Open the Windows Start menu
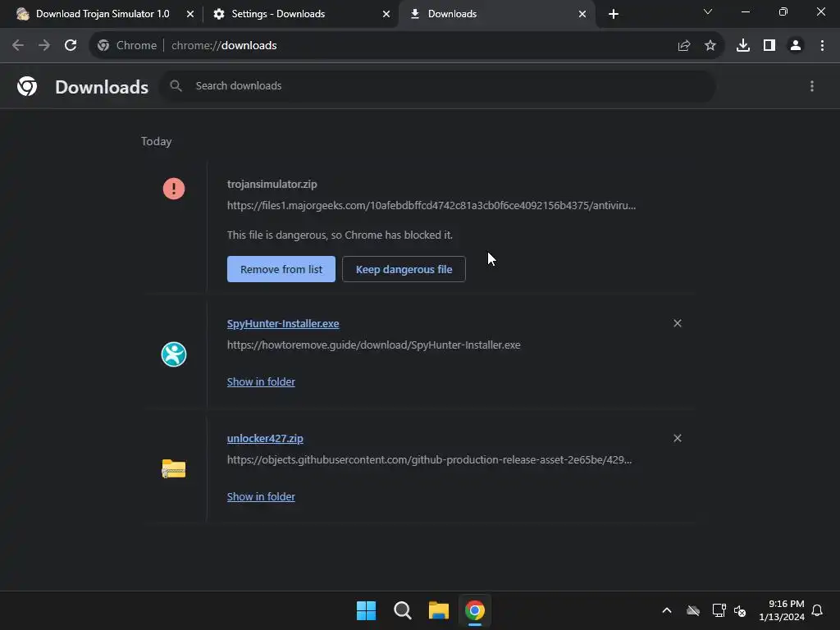 click(x=367, y=610)
